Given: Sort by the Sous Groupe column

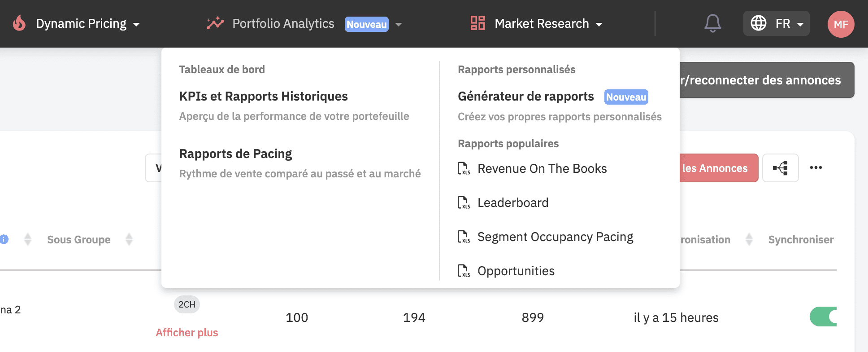Looking at the screenshot, I should point(129,240).
